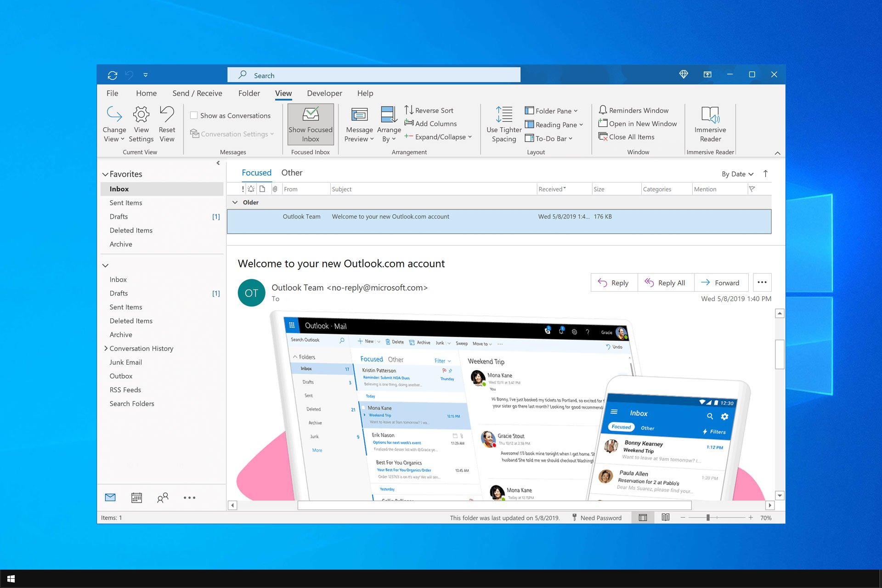This screenshot has width=882, height=588.
Task: Click the Reply button
Action: click(614, 283)
